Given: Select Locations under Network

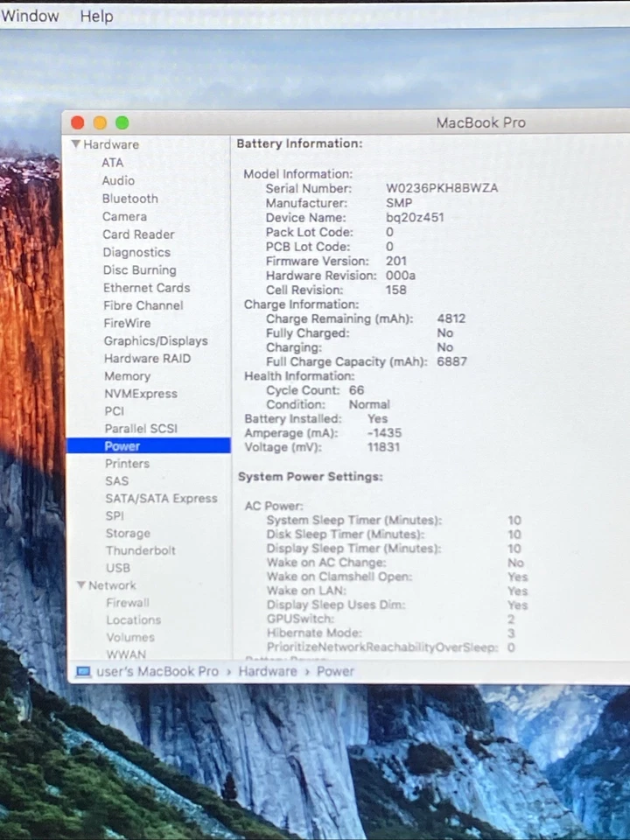Looking at the screenshot, I should click(x=133, y=619).
